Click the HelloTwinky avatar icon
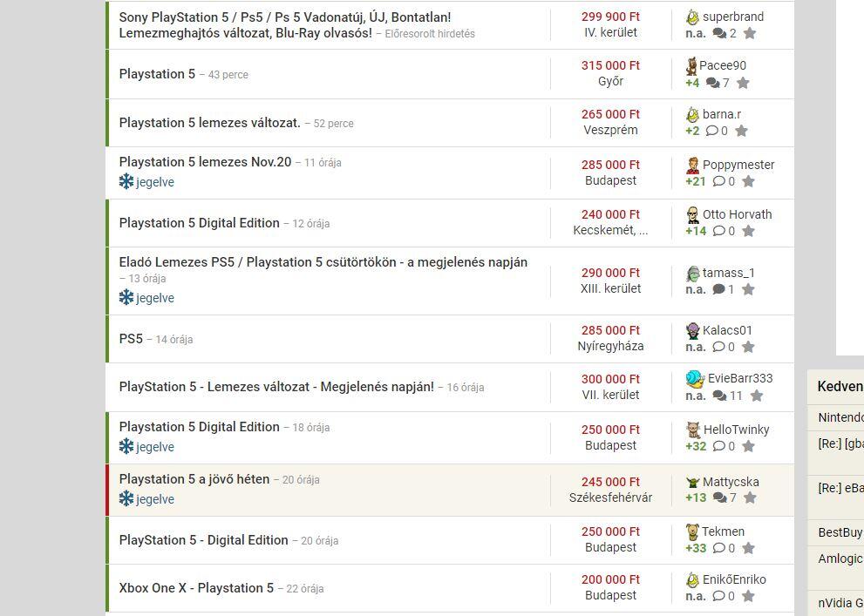The width and height of the screenshot is (864, 616). 693,430
